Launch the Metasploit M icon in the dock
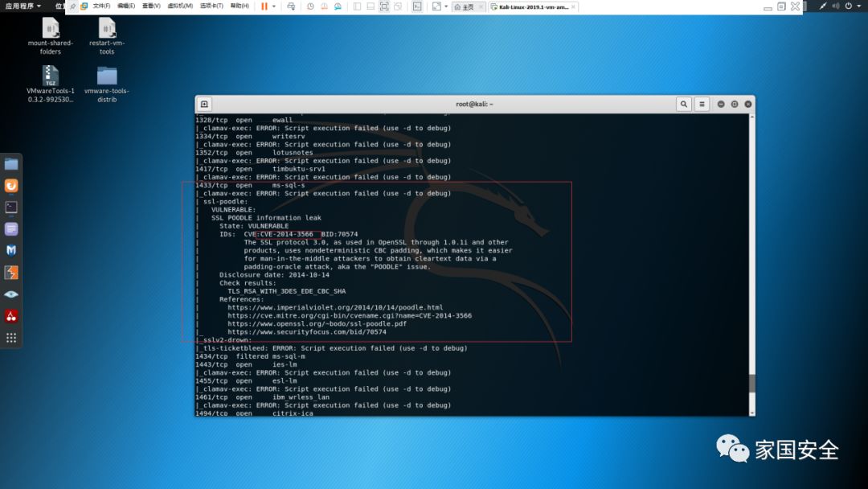This screenshot has height=489, width=868. 11,250
